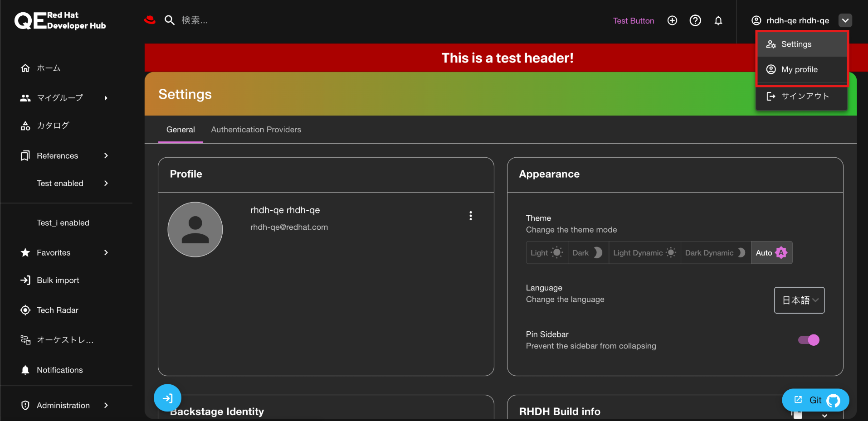Image resolution: width=868 pixels, height=421 pixels.
Task: Expand the References submenu chevron
Action: point(106,155)
